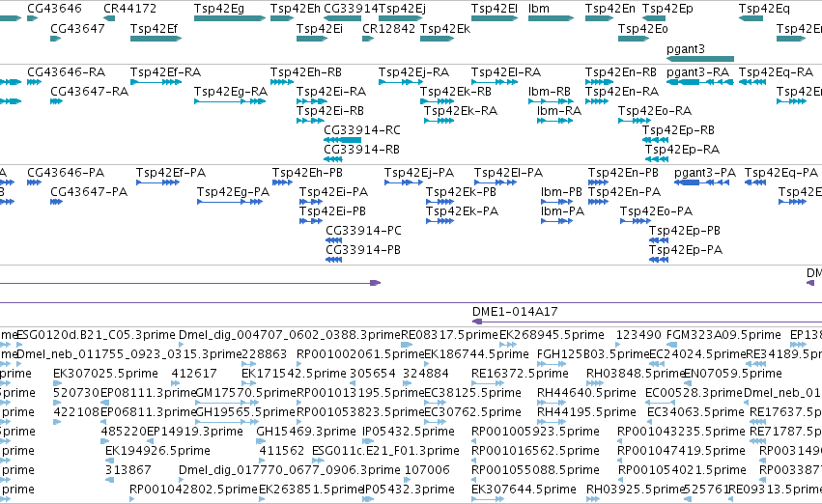Click the Tsp42Eq gene label
The width and height of the screenshot is (822, 504).
(x=764, y=9)
